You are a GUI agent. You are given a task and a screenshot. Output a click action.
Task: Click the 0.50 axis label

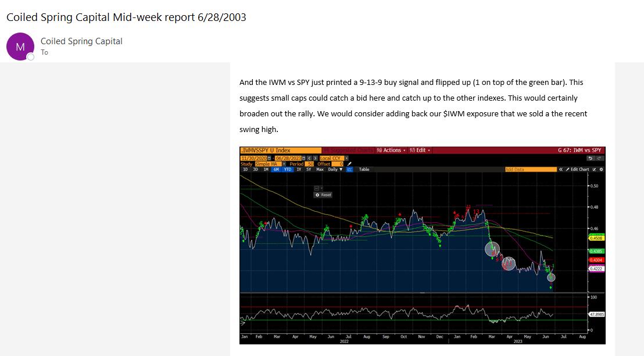point(594,186)
